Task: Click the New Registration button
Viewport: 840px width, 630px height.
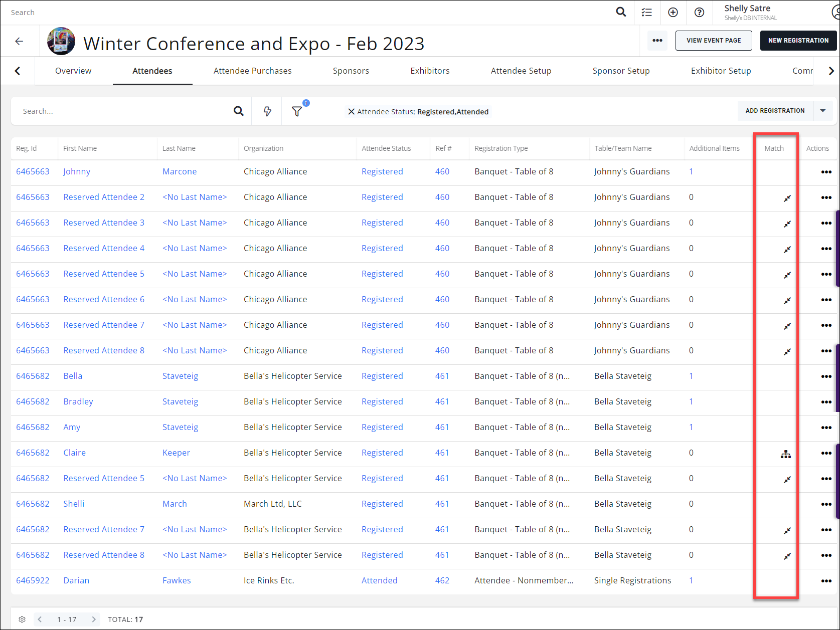Action: (x=798, y=41)
